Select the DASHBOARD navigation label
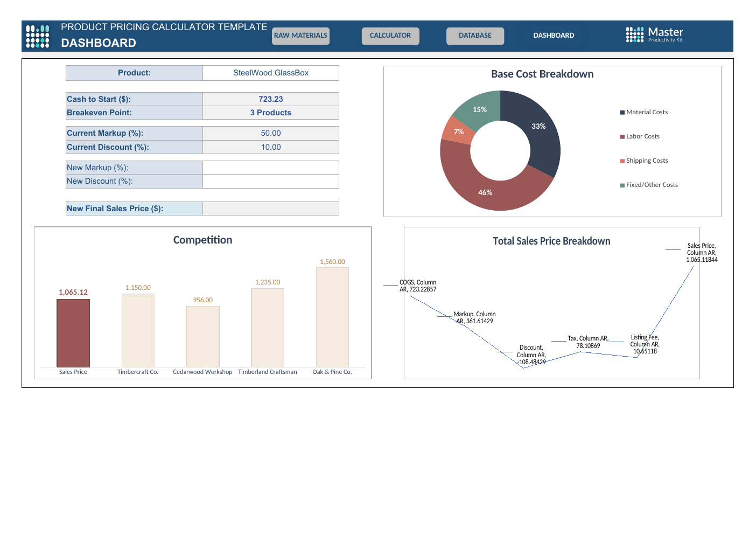The width and height of the screenshot is (756, 535). (554, 36)
